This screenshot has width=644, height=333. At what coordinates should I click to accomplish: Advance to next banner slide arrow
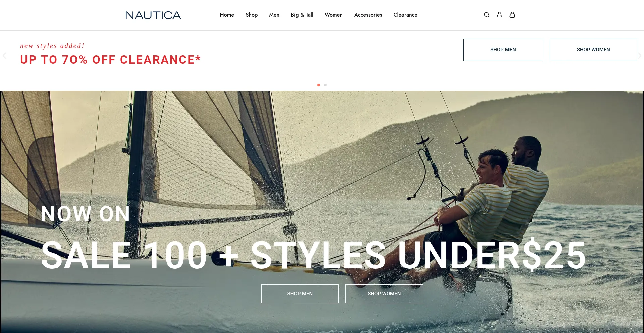(x=640, y=56)
